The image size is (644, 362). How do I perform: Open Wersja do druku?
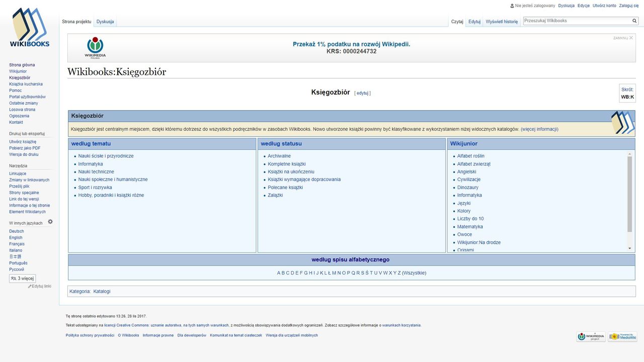pos(24,154)
